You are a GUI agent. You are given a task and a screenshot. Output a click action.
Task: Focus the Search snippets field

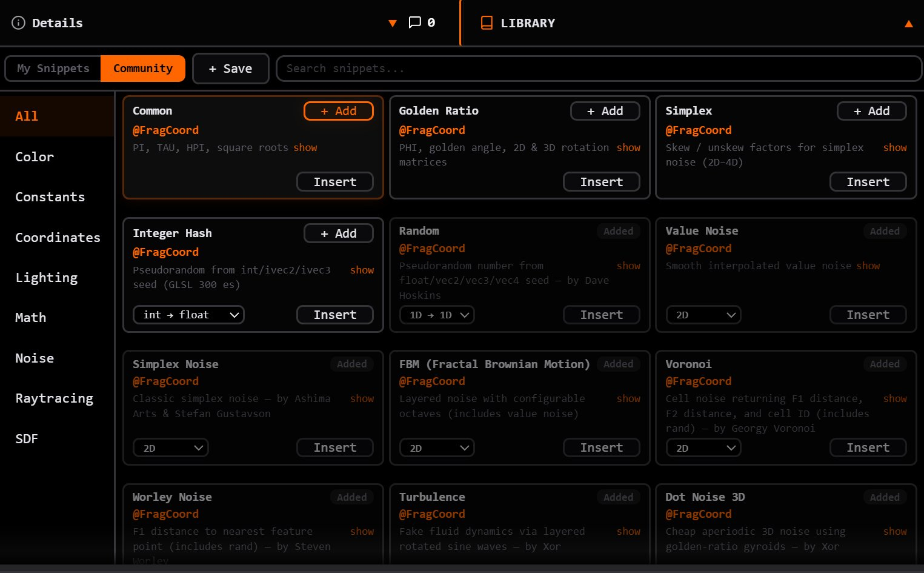pyautogui.click(x=599, y=69)
